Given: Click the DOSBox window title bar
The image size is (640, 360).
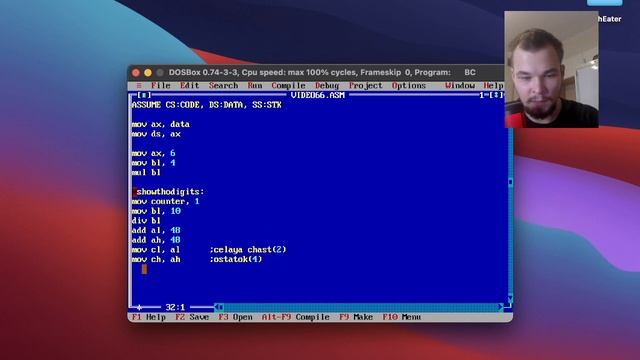Looking at the screenshot, I should [316, 73].
